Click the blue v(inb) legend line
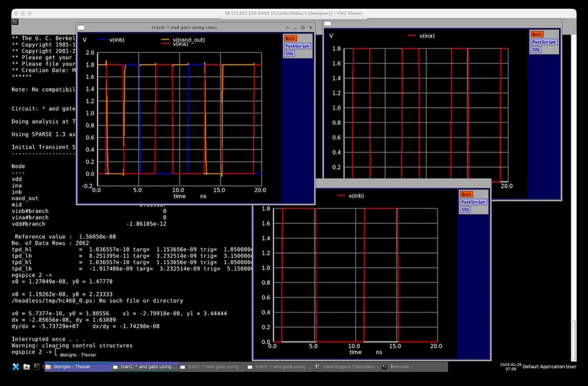 click(x=102, y=39)
